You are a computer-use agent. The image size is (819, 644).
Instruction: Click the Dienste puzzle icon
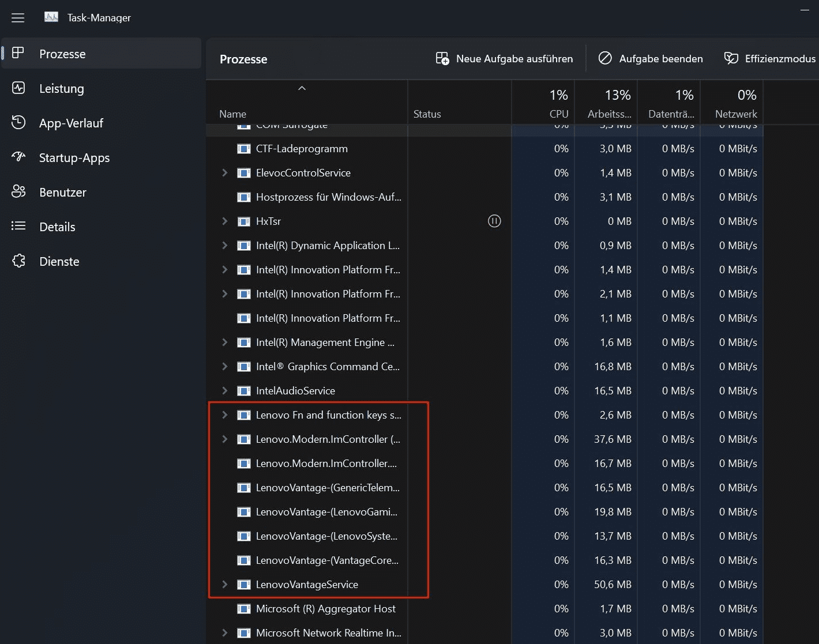tap(18, 261)
